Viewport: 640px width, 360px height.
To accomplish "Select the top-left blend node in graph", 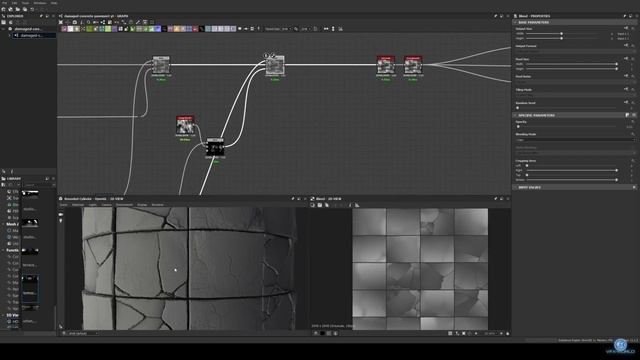I will 161,65.
